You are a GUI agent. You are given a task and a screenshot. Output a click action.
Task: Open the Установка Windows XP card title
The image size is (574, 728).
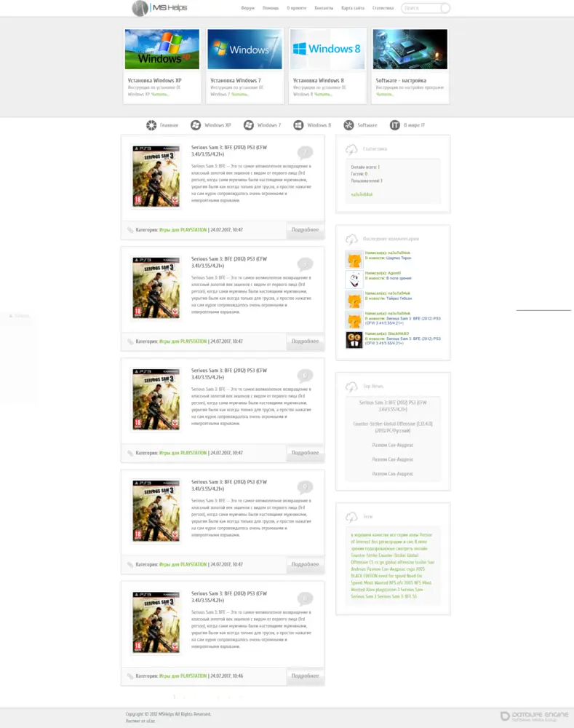(x=154, y=80)
